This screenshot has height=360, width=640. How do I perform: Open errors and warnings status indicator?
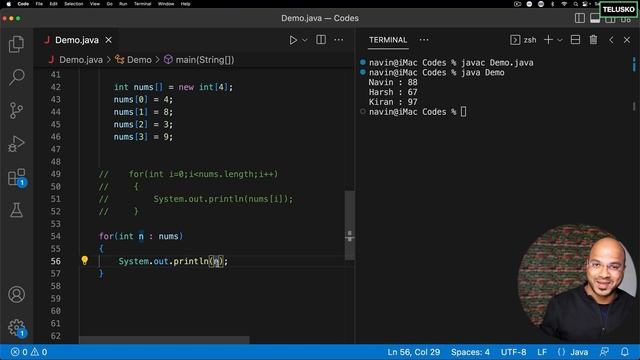[x=29, y=352]
